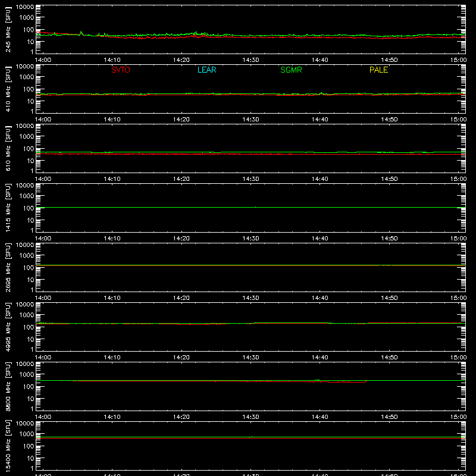
Task: Click 14:10 tick under the 4995 MHz panel
Action: coord(112,358)
